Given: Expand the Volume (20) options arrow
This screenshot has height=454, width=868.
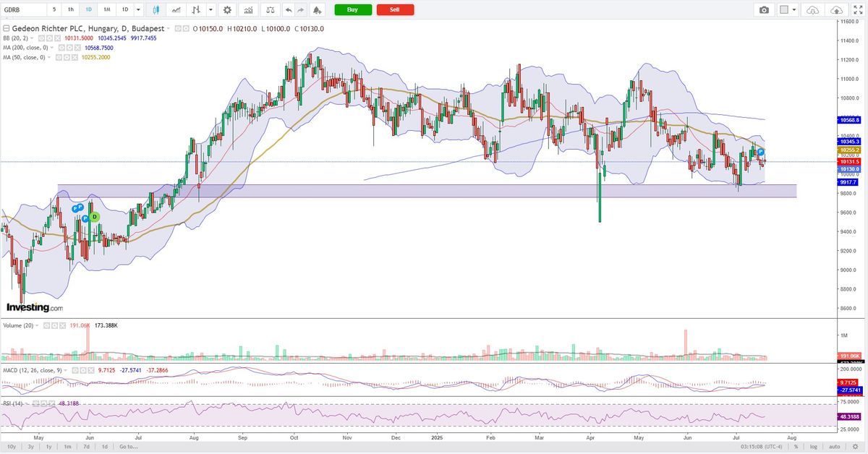Looking at the screenshot, I should click(x=37, y=326).
